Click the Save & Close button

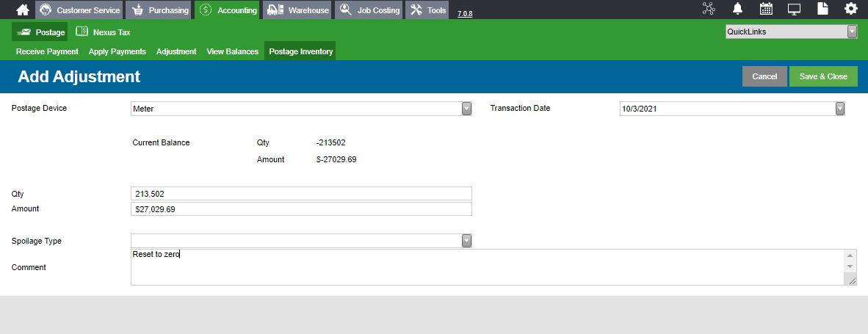pyautogui.click(x=823, y=76)
